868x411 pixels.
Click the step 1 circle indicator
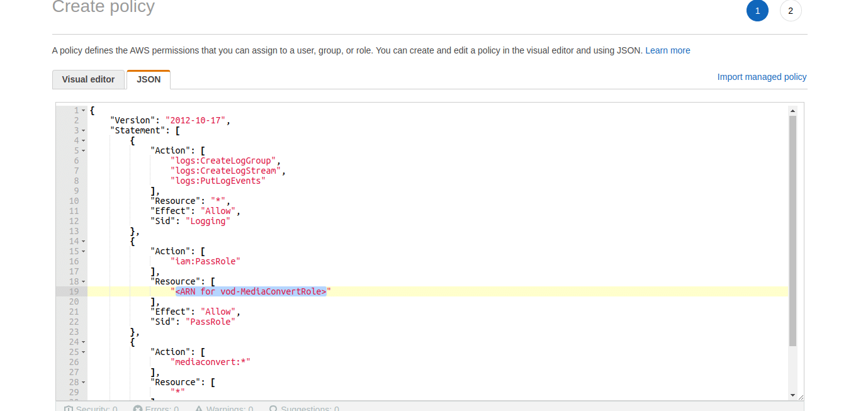click(x=757, y=11)
